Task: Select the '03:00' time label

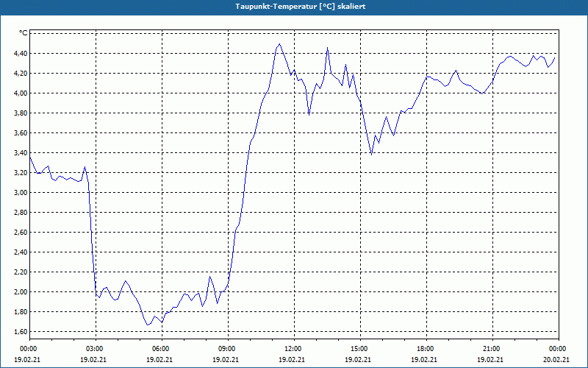Action: [x=96, y=349]
